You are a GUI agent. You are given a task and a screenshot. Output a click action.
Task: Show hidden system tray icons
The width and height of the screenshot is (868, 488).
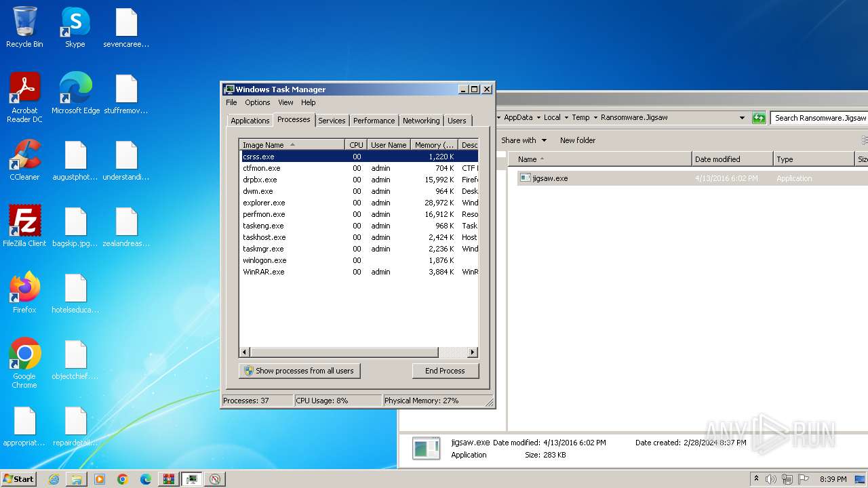pos(756,479)
